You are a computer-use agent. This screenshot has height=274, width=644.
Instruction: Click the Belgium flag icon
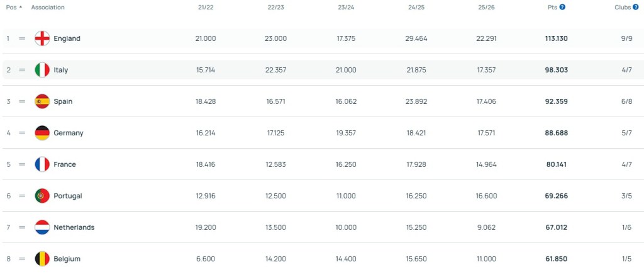tap(42, 259)
